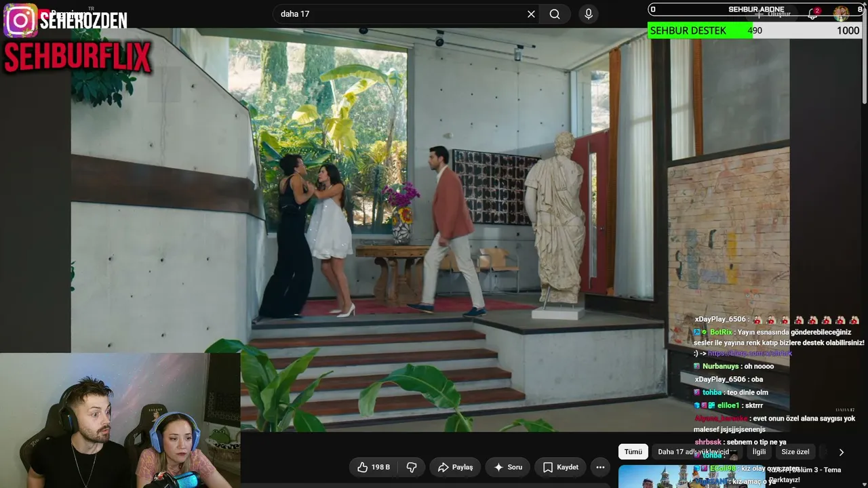Image resolution: width=868 pixels, height=488 pixels.
Task: Click the Oluştur create button
Action: pyautogui.click(x=773, y=14)
